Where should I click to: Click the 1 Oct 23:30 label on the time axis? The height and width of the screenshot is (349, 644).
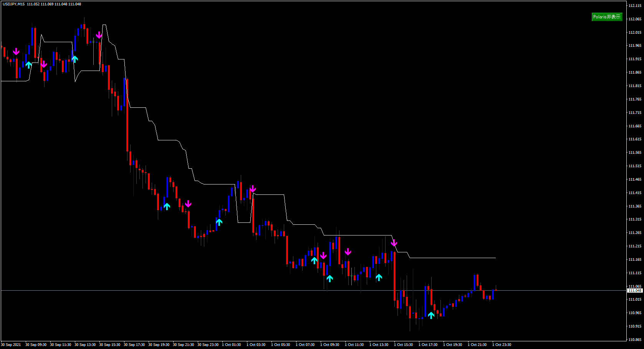502,344
